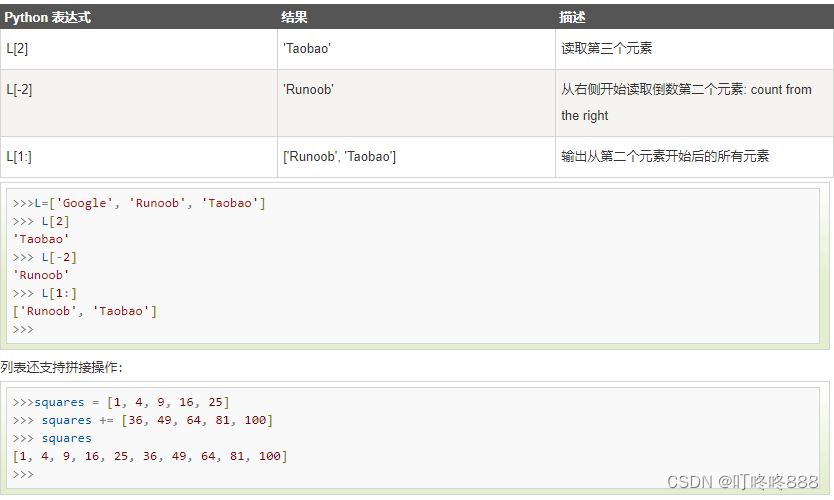Click output line '[1, 4, 9, 16, 25, 36, 49, 64, 81, 100]'
834x500 pixels.
point(150,456)
